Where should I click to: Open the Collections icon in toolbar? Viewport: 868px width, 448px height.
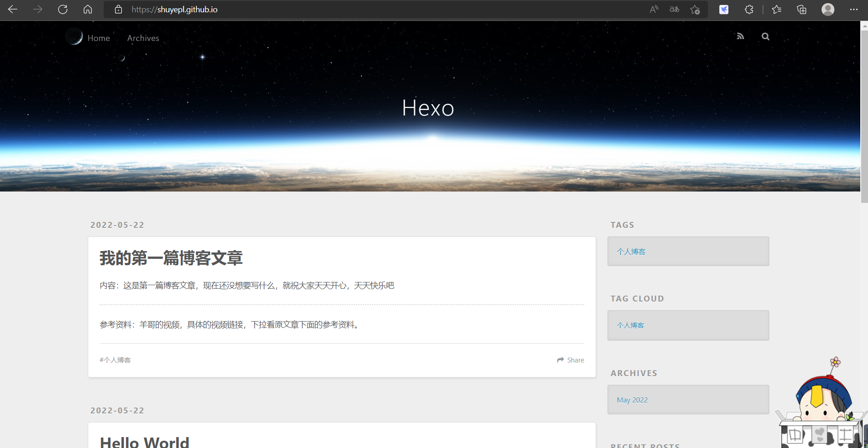coord(802,10)
